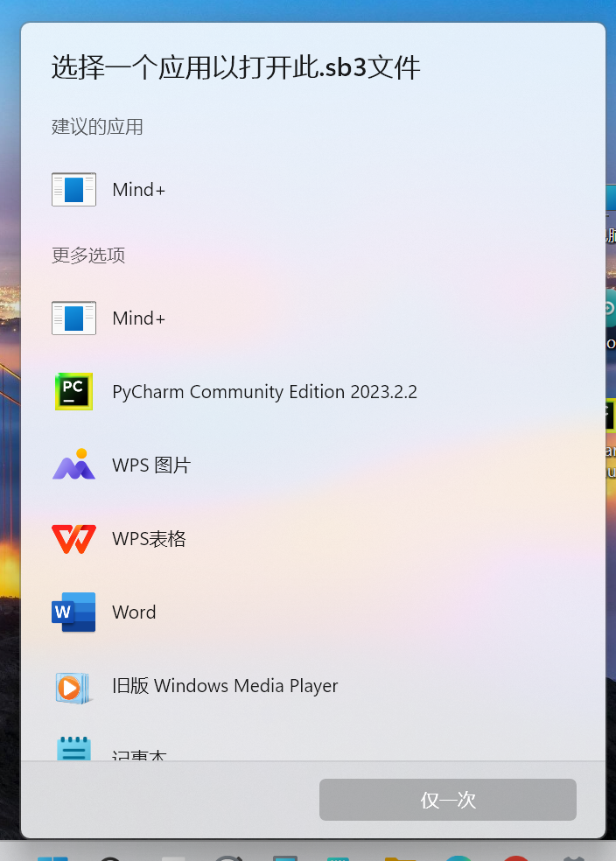Click the PyCharm PC icon

73,391
